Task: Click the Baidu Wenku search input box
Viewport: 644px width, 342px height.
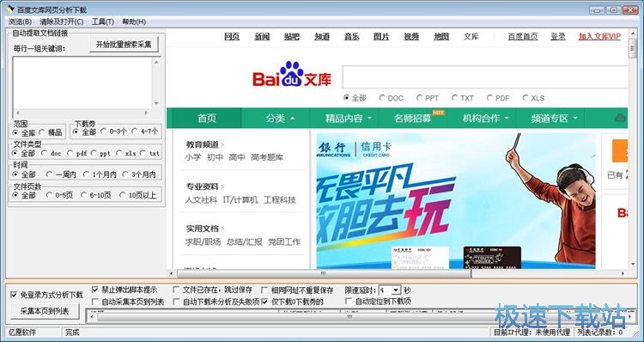Action: pos(485,76)
